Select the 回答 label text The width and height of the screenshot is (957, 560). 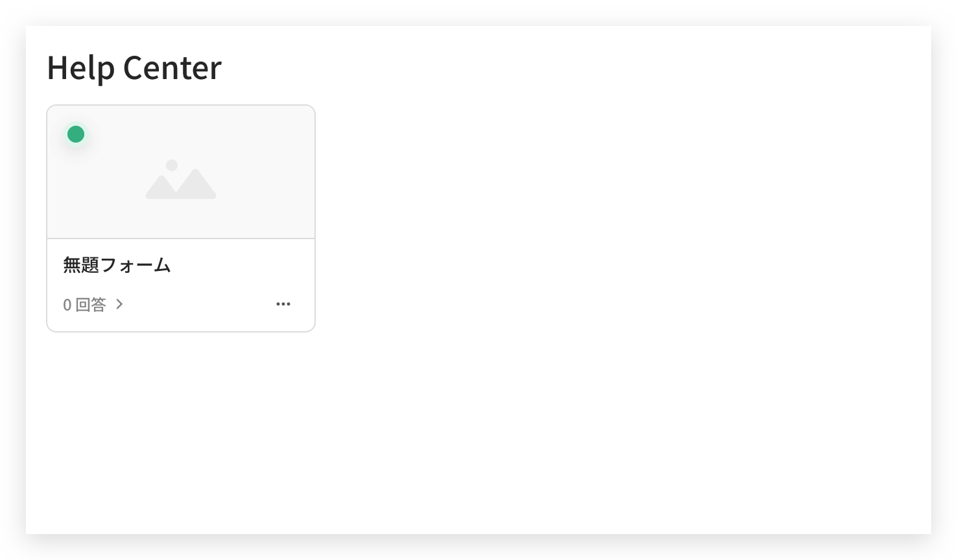click(91, 304)
